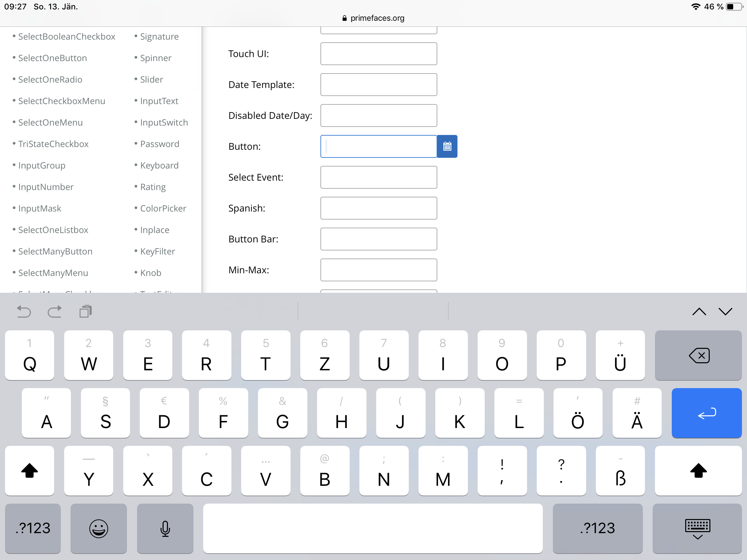The height and width of the screenshot is (560, 747).
Task: Tap the ß key
Action: pos(620,471)
